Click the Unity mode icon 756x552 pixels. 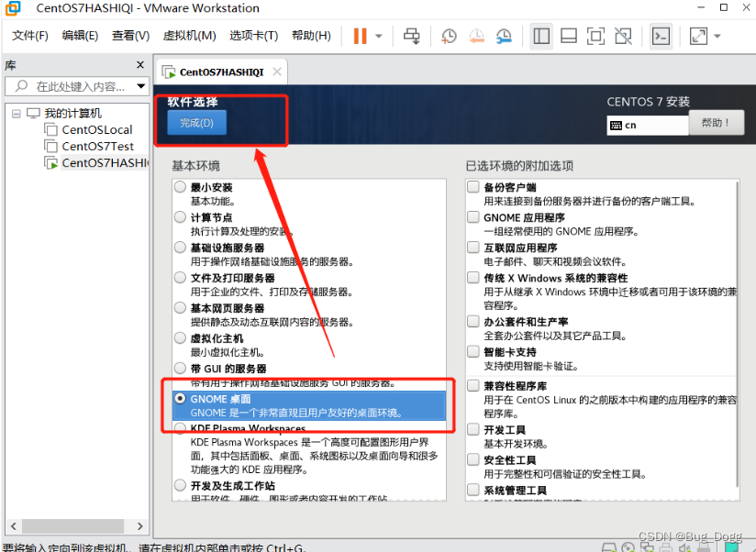623,36
